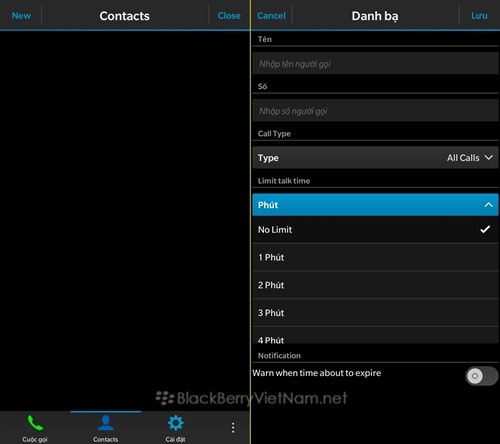
Task: Open the three-dot overflow menu
Action: click(233, 428)
